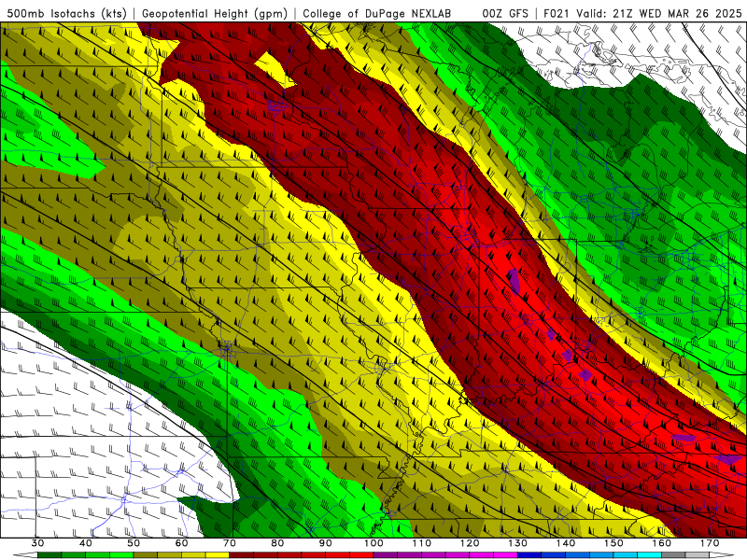Screen dimensions: 747x560
Task: Click the '140' color bar label
Action: pyautogui.click(x=566, y=543)
